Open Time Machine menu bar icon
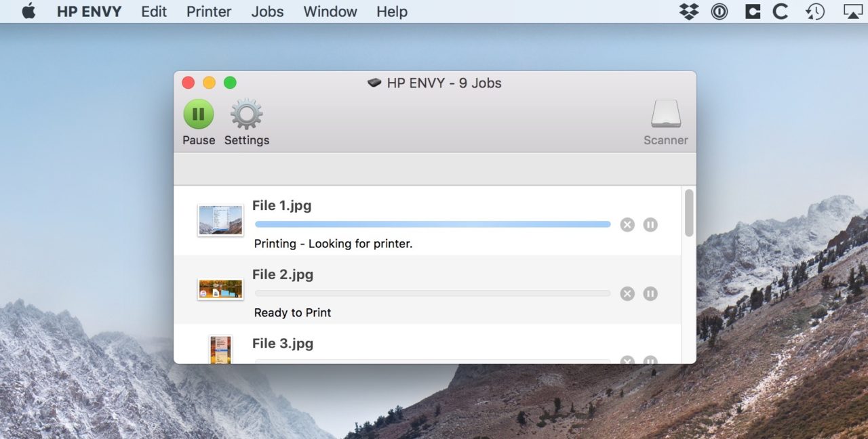 815,12
